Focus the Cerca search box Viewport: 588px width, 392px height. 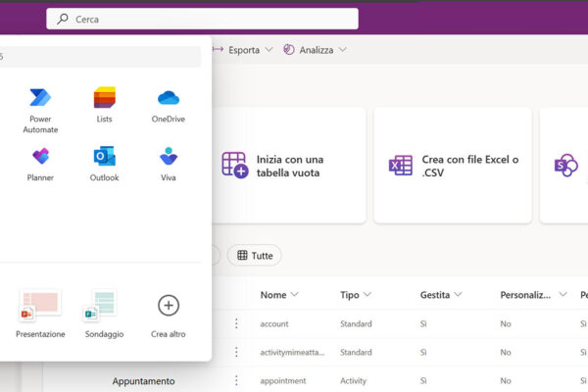click(x=202, y=19)
